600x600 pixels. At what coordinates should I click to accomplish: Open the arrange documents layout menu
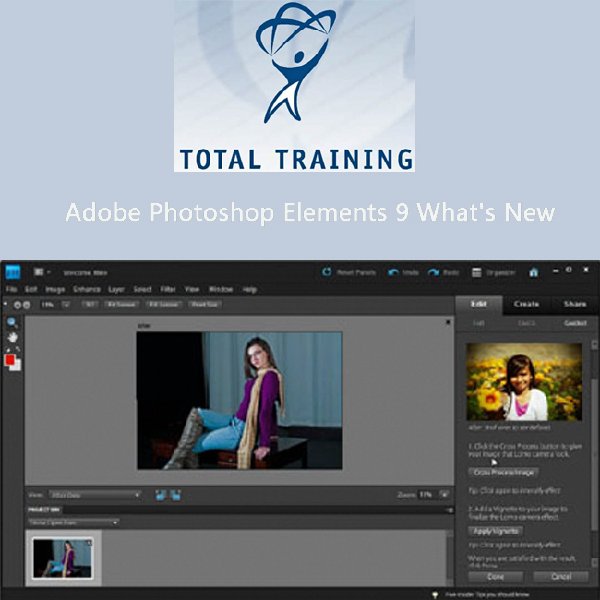click(x=41, y=272)
